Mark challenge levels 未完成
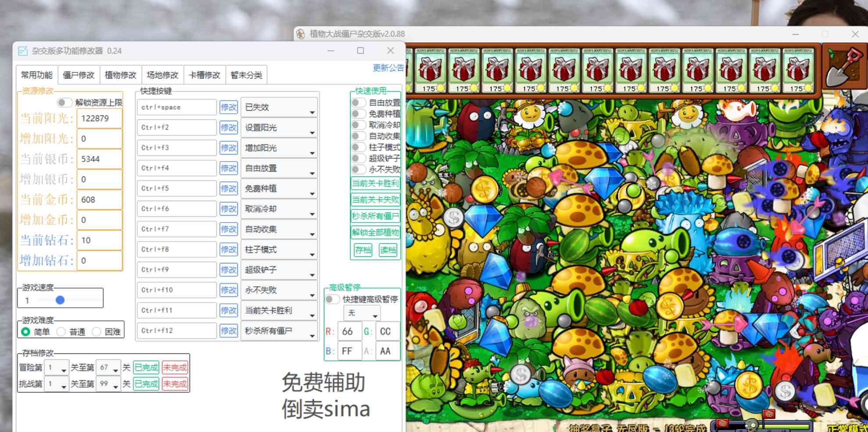Image resolution: width=868 pixels, height=432 pixels. click(x=175, y=384)
